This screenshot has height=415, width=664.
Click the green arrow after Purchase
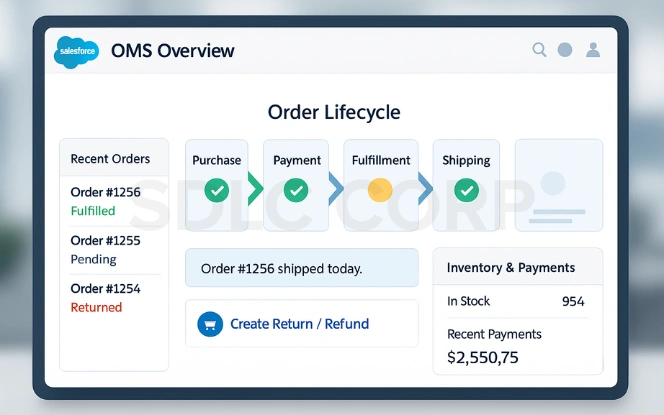[255, 187]
